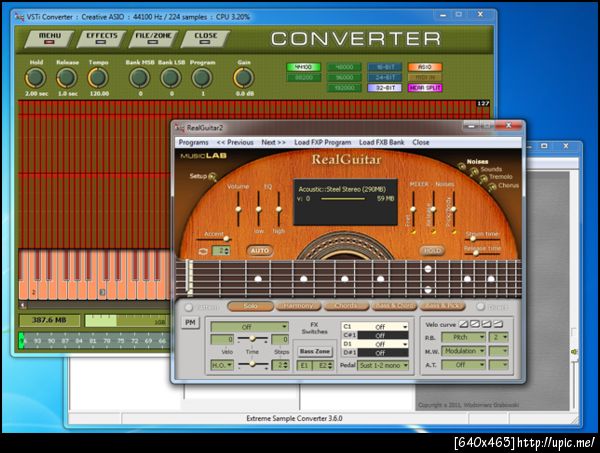Toggle the ASIO driver button
The image size is (600, 453).
click(425, 67)
